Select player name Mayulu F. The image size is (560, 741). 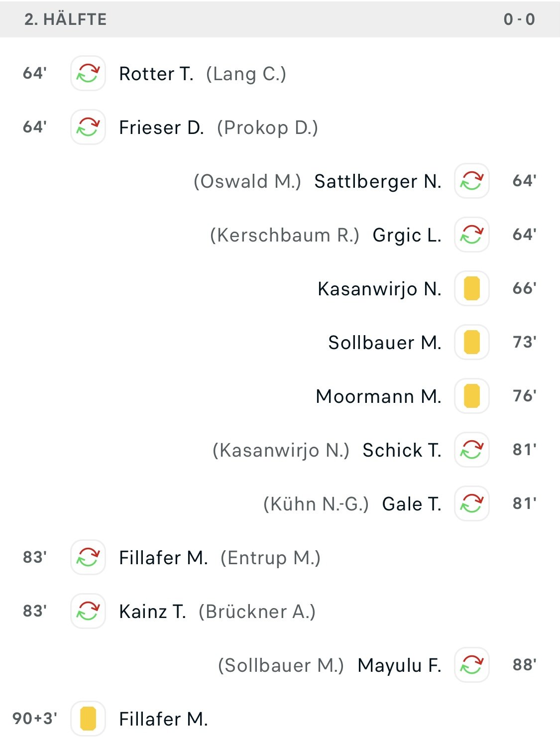point(399,665)
